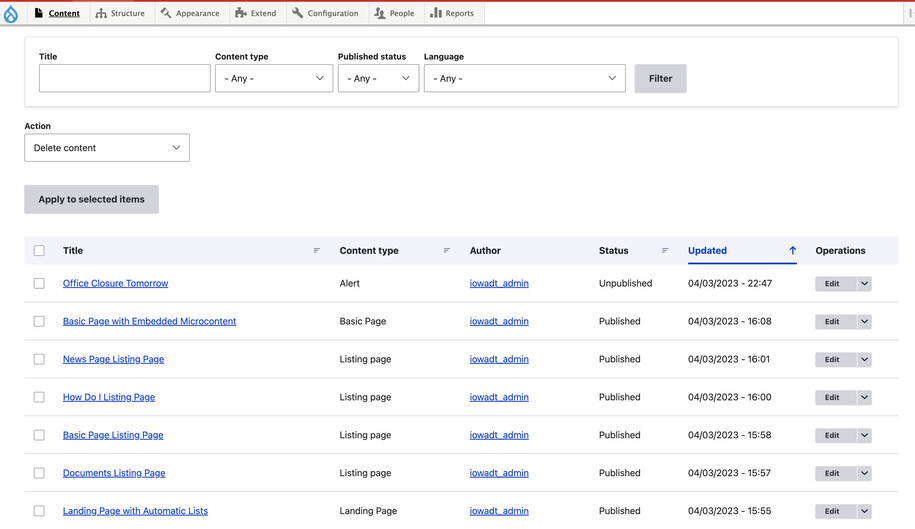Click the Operations column header
This screenshot has height=529, width=915.
pos(840,251)
